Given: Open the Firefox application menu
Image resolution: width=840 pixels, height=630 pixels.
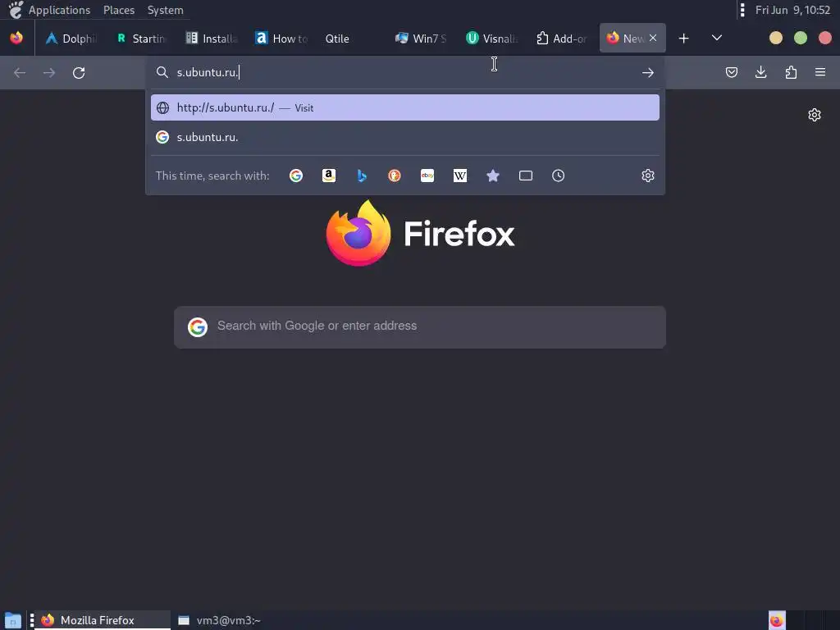Looking at the screenshot, I should click(820, 72).
